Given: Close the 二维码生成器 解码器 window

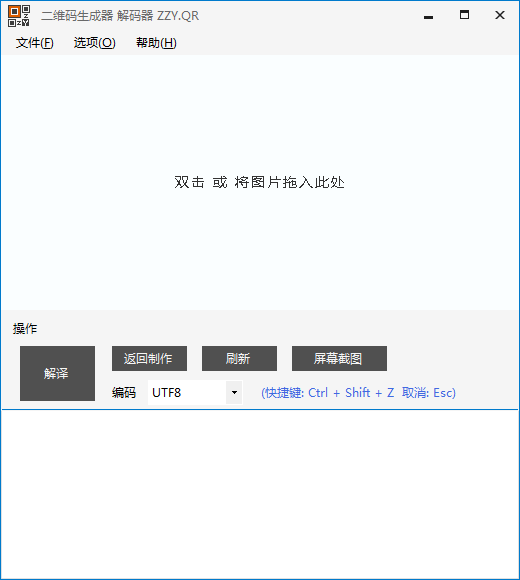Looking at the screenshot, I should click(500, 15).
